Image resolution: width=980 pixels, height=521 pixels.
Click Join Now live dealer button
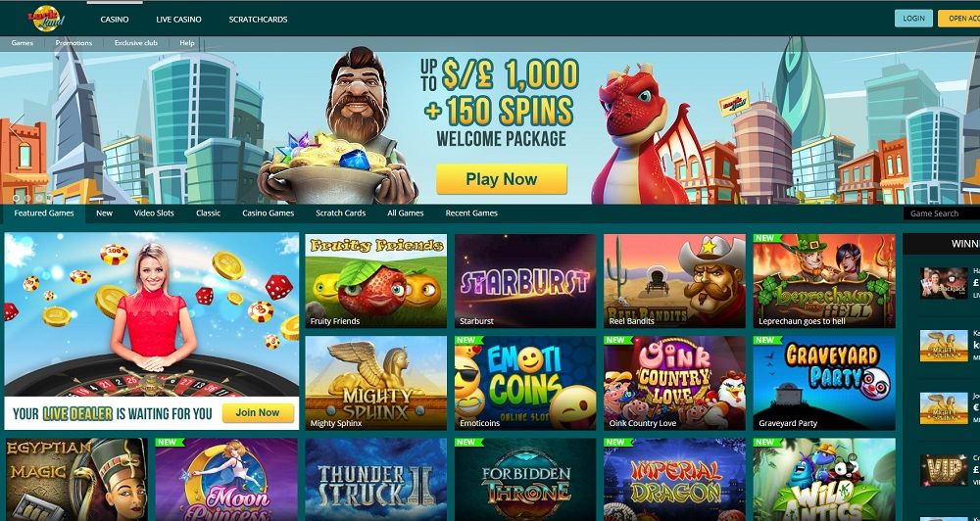(x=258, y=413)
